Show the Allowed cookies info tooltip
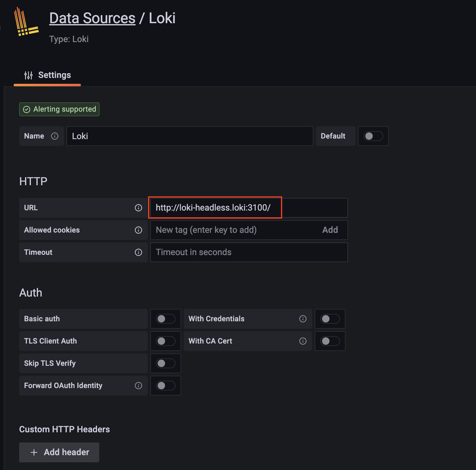This screenshot has height=470, width=476. click(138, 230)
